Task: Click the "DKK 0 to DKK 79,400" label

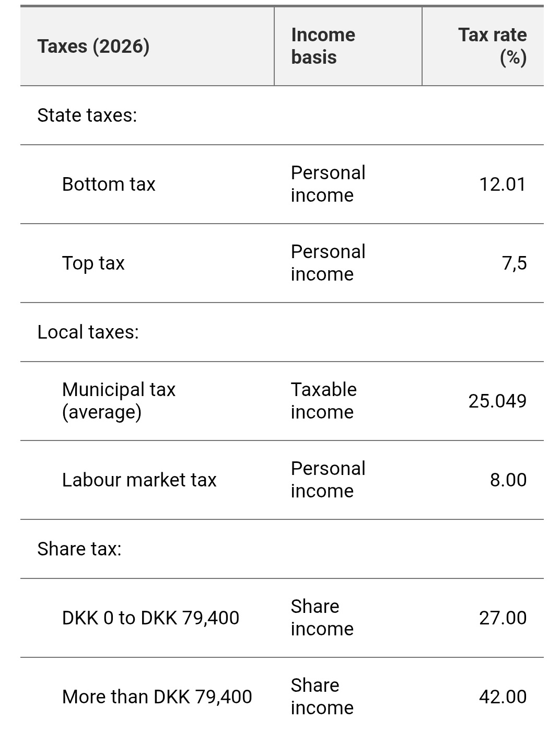Action: point(150,618)
